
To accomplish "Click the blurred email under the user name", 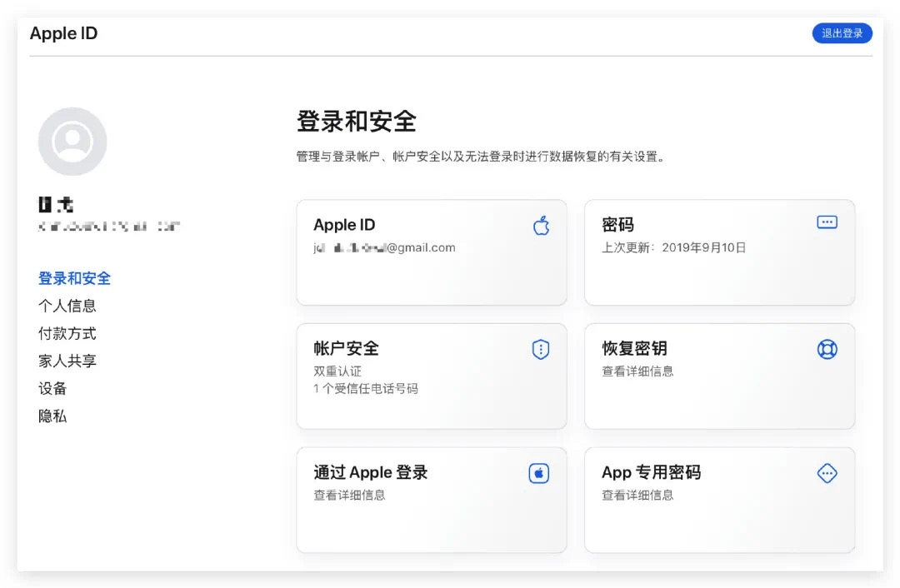I will point(109,226).
